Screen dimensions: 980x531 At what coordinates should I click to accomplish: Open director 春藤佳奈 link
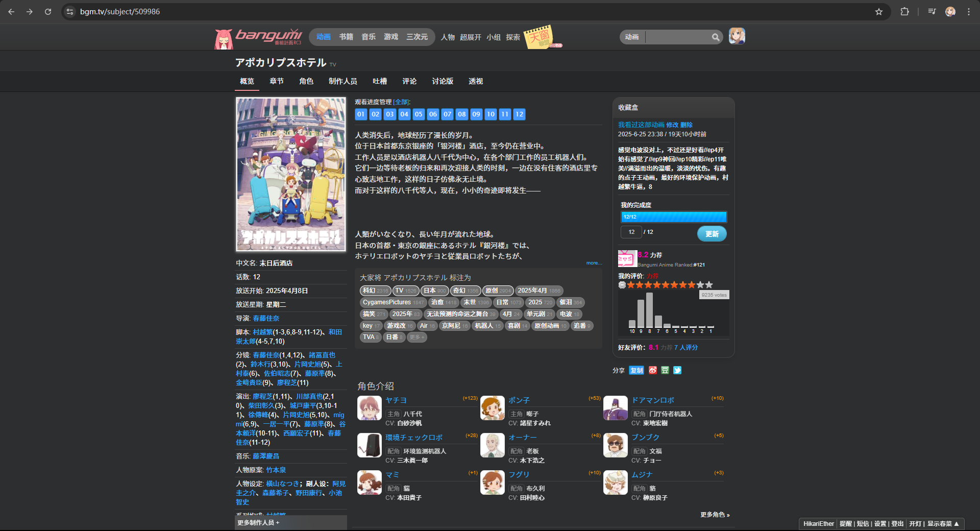pos(266,318)
